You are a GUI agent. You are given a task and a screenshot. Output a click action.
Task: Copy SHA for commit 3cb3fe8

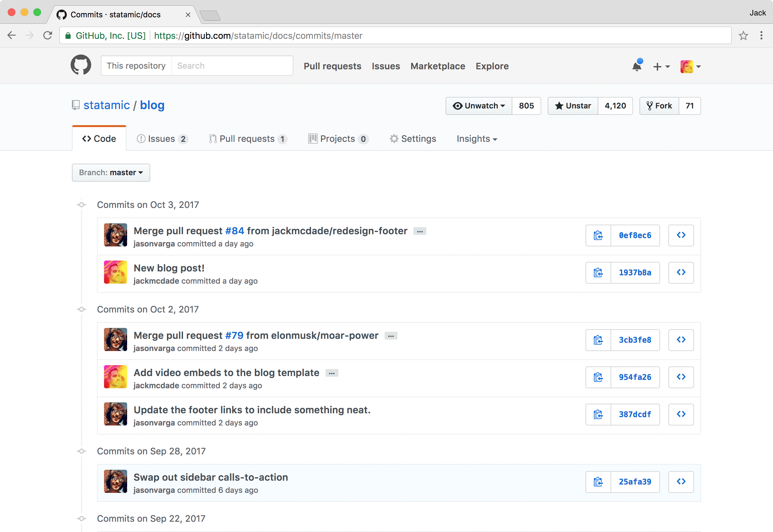[598, 340]
